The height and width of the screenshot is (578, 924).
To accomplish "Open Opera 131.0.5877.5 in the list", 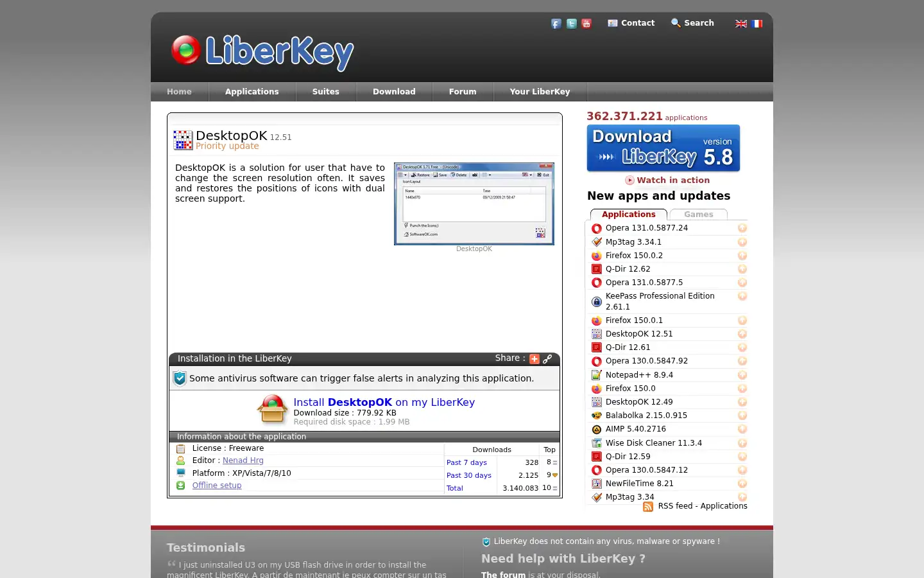I will click(644, 283).
